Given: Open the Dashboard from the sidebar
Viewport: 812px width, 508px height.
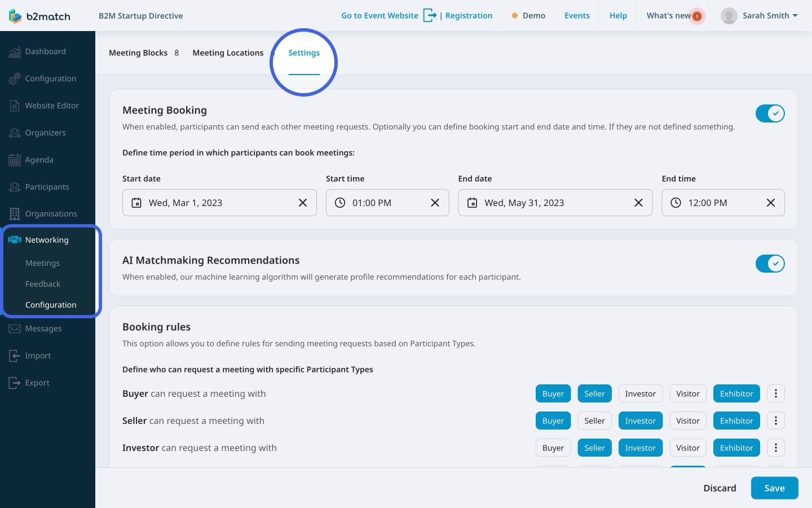Looking at the screenshot, I should coord(15,51).
